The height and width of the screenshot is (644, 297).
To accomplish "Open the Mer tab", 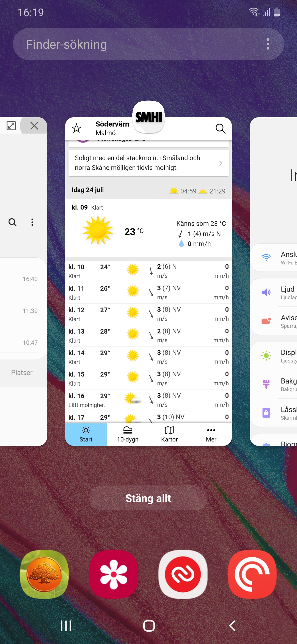I will pyautogui.click(x=211, y=434).
